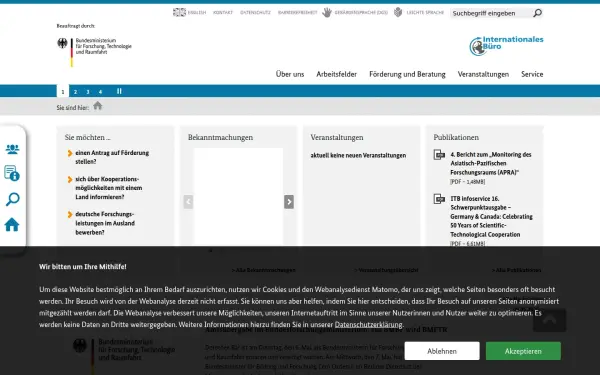Open the Über uns menu

coord(290,74)
